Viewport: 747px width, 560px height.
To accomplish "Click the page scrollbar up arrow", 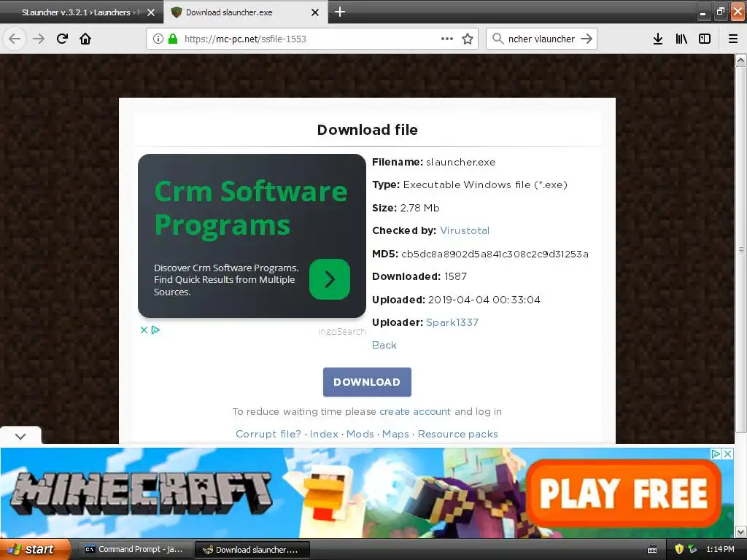I will coord(741,60).
